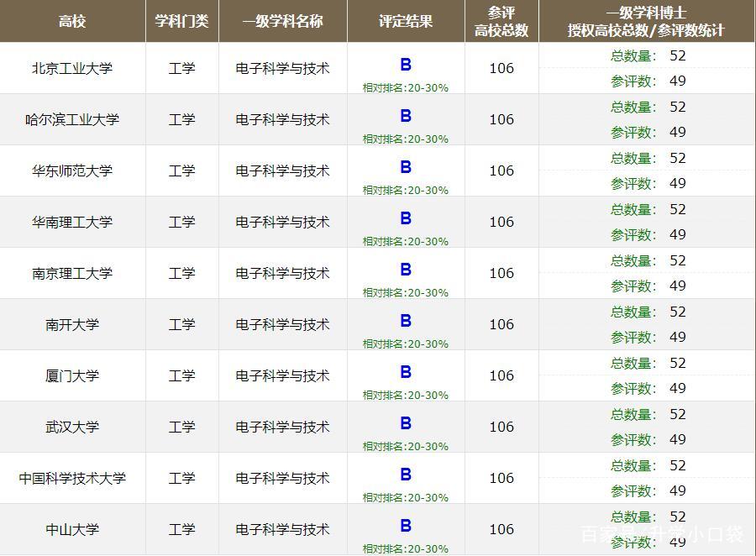Select the school name "南京理工大学"
This screenshot has height=556, width=756.
72,273
